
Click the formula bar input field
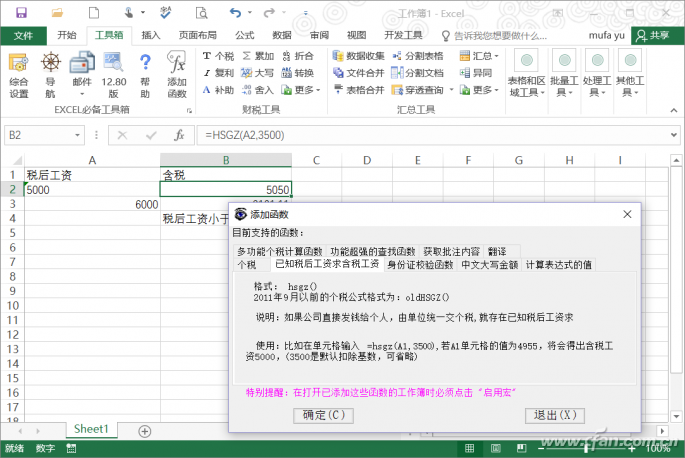click(432, 135)
